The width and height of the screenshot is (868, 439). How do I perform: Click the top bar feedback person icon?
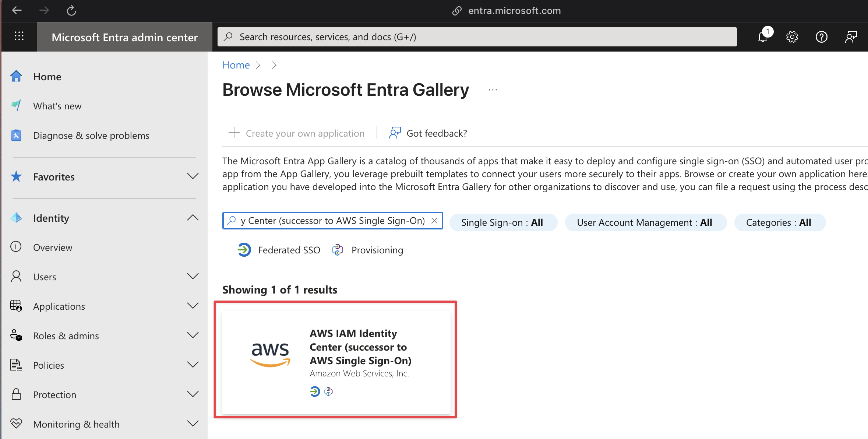click(851, 37)
